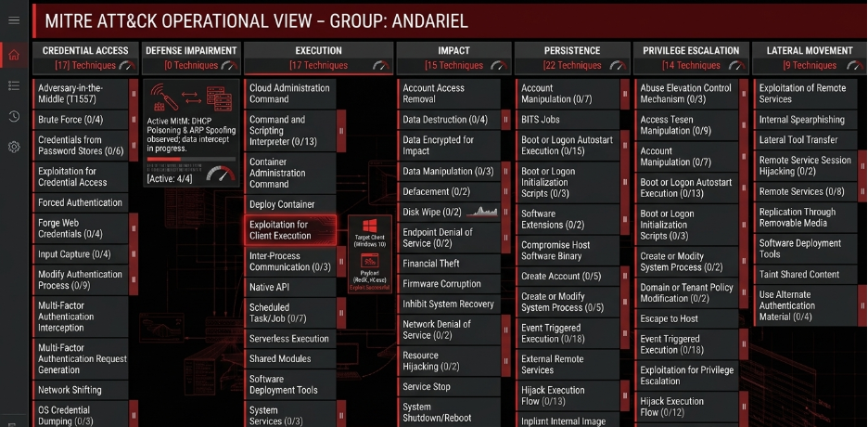Expand Command and Scripting Interpreter handle

(x=341, y=131)
